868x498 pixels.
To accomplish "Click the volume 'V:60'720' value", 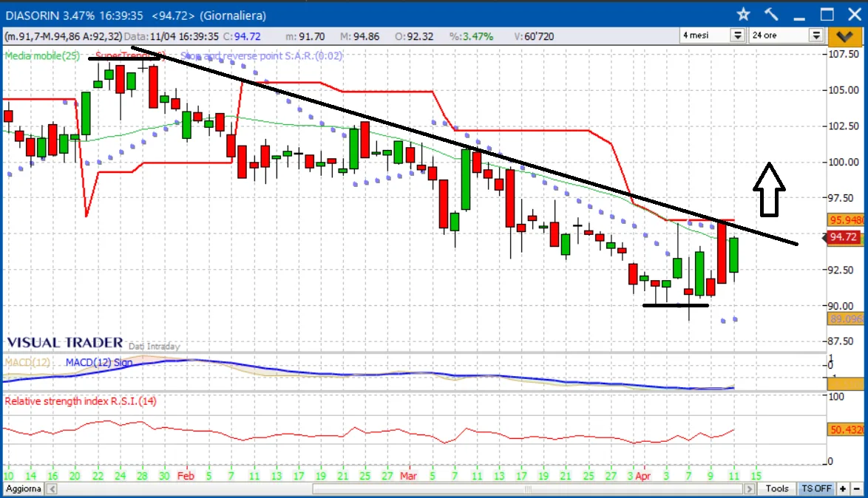I will [x=534, y=36].
